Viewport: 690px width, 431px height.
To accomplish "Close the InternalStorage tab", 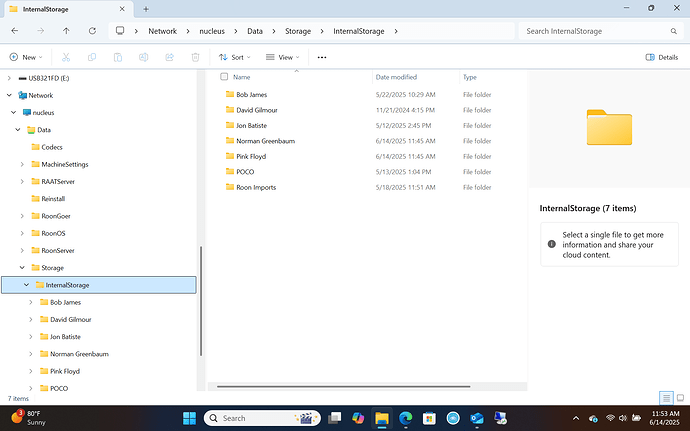I will pos(122,9).
